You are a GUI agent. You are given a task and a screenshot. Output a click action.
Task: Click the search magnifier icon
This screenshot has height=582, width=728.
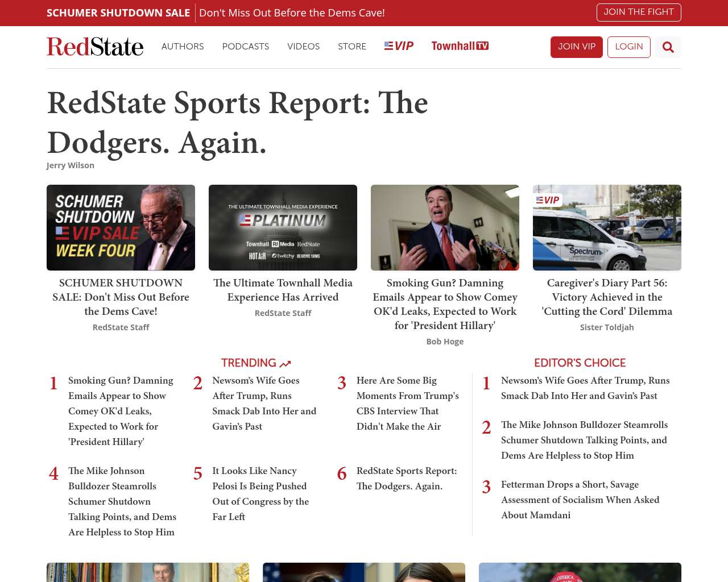click(x=668, y=47)
